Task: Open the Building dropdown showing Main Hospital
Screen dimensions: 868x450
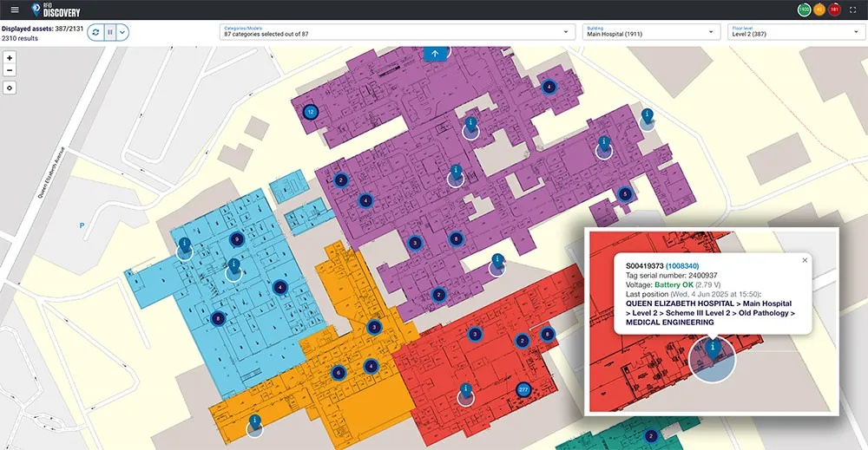Action: pos(651,31)
